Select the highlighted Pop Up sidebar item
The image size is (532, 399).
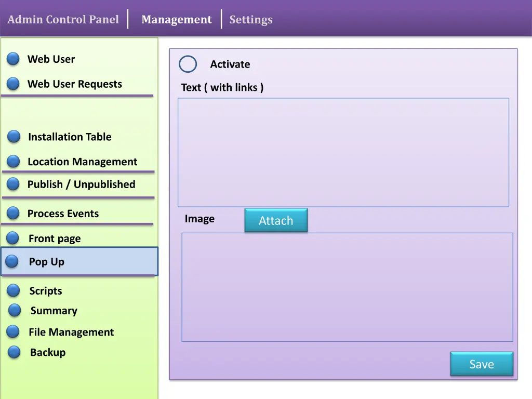79,261
